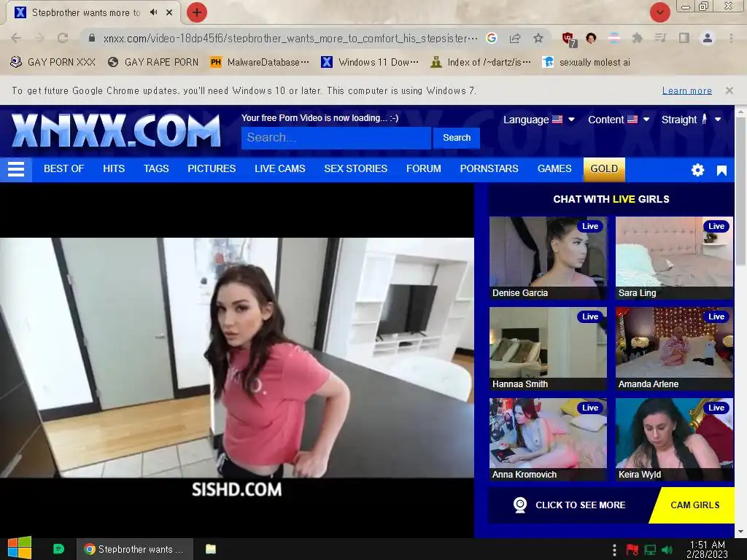The image size is (747, 560).
Task: Open the uBlock extension icon
Action: pyautogui.click(x=569, y=39)
